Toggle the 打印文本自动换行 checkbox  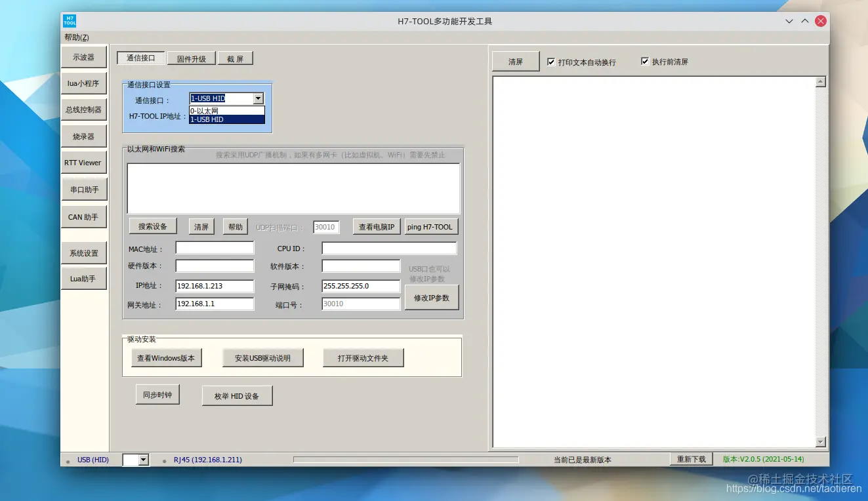coord(551,62)
